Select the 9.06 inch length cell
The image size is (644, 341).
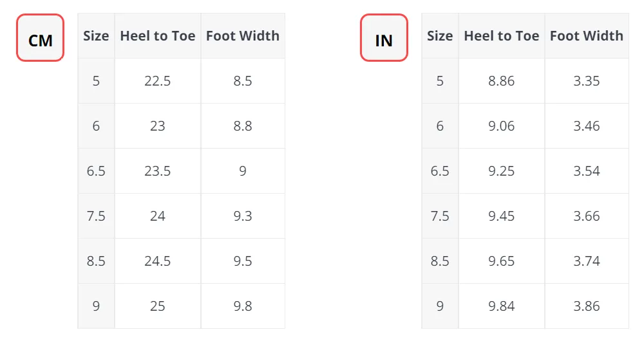[x=502, y=125]
